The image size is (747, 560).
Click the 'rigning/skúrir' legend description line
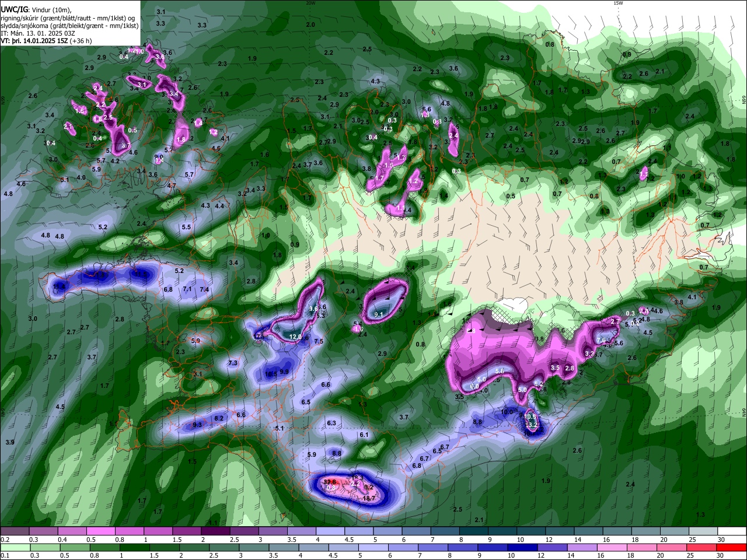pyautogui.click(x=68, y=17)
